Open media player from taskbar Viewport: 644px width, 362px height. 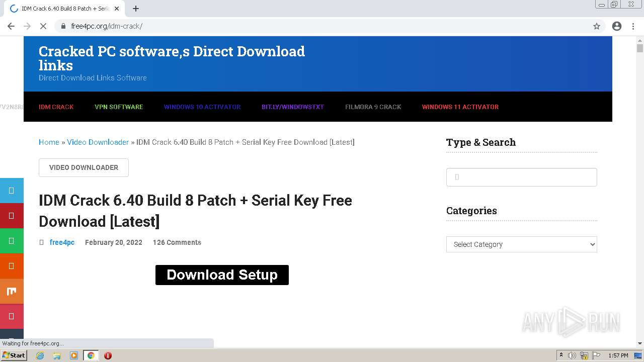[74, 355]
